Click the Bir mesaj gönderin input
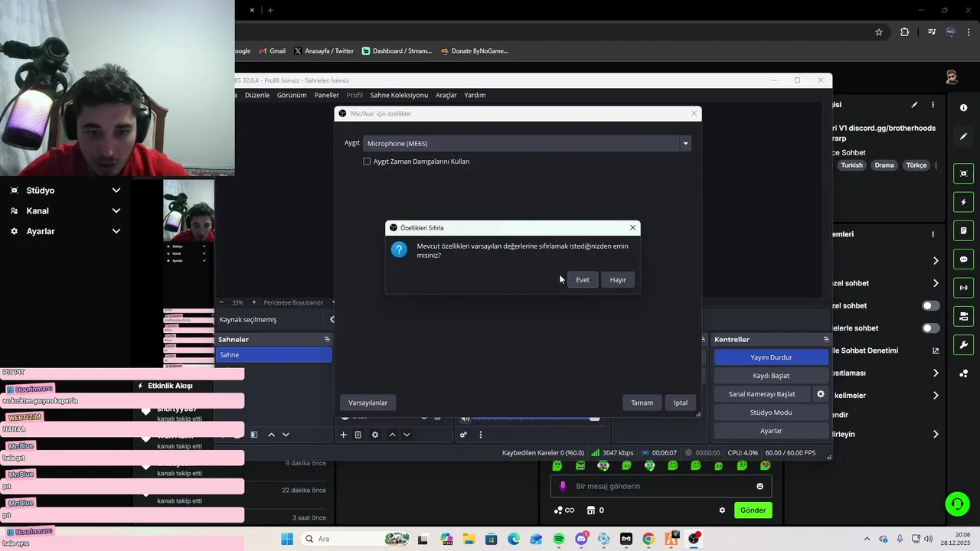This screenshot has height=551, width=980. [x=661, y=486]
